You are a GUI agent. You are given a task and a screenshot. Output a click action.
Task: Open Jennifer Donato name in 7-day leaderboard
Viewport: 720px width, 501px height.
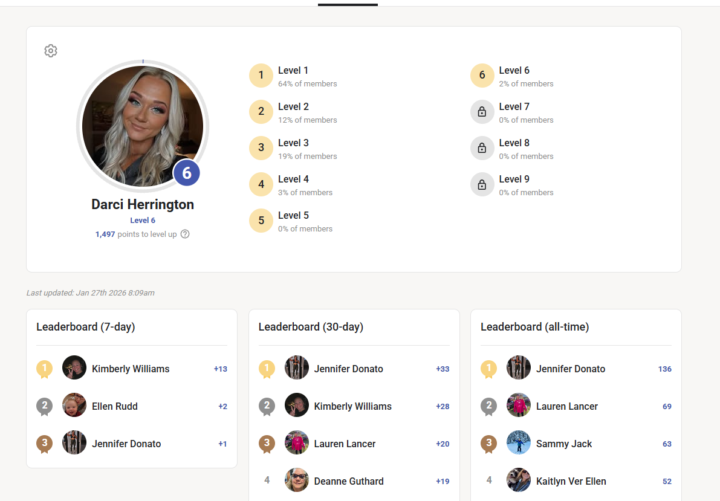point(126,444)
